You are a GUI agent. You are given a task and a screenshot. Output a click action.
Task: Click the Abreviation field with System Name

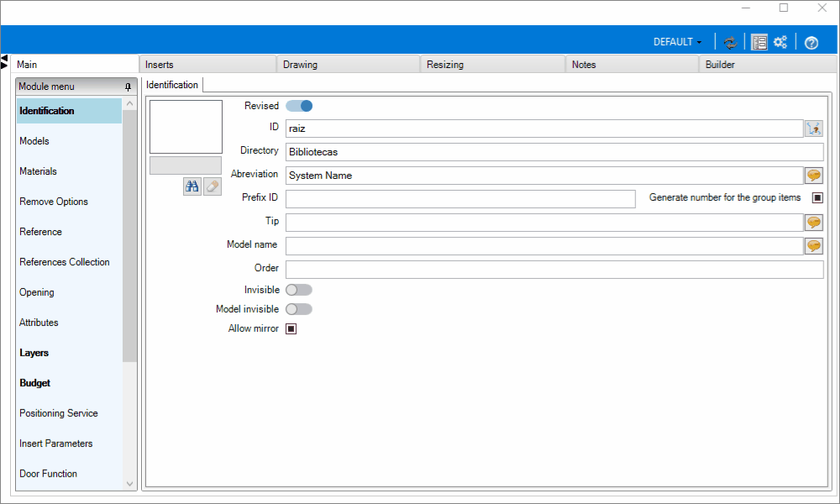544,176
